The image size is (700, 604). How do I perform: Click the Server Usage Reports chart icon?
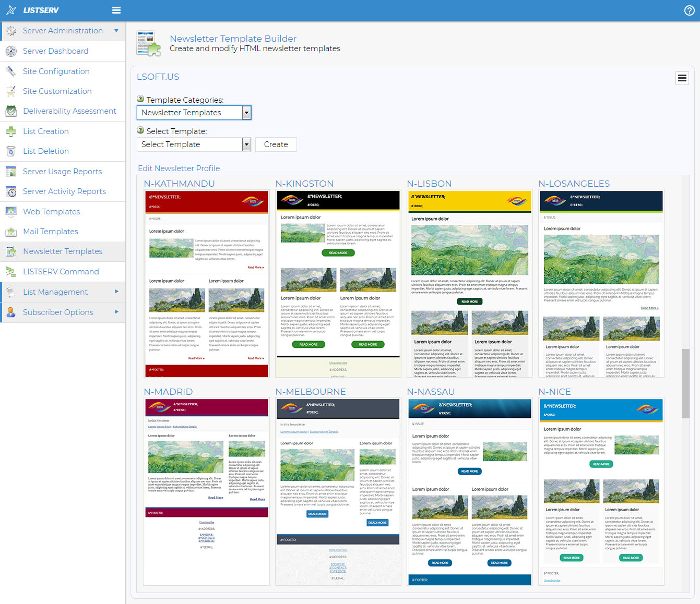(11, 172)
